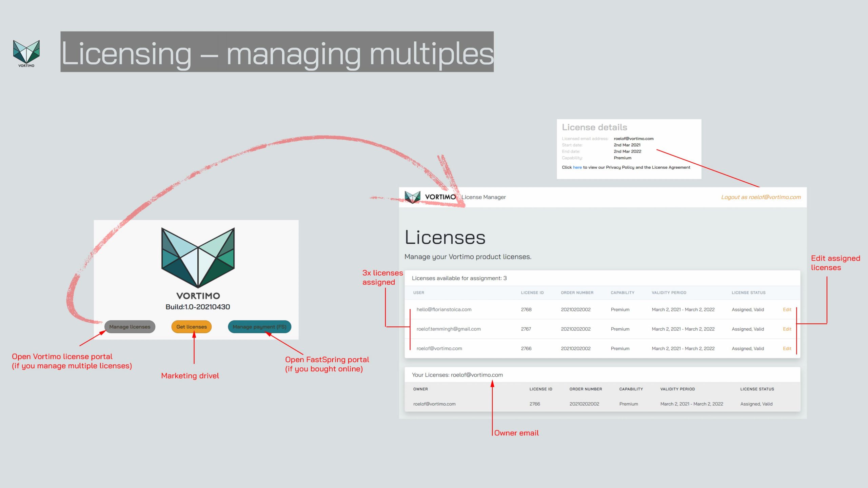Viewport: 868px width, 488px height.
Task: Click LICENSE STATUS header in assignment table
Action: click(x=749, y=293)
